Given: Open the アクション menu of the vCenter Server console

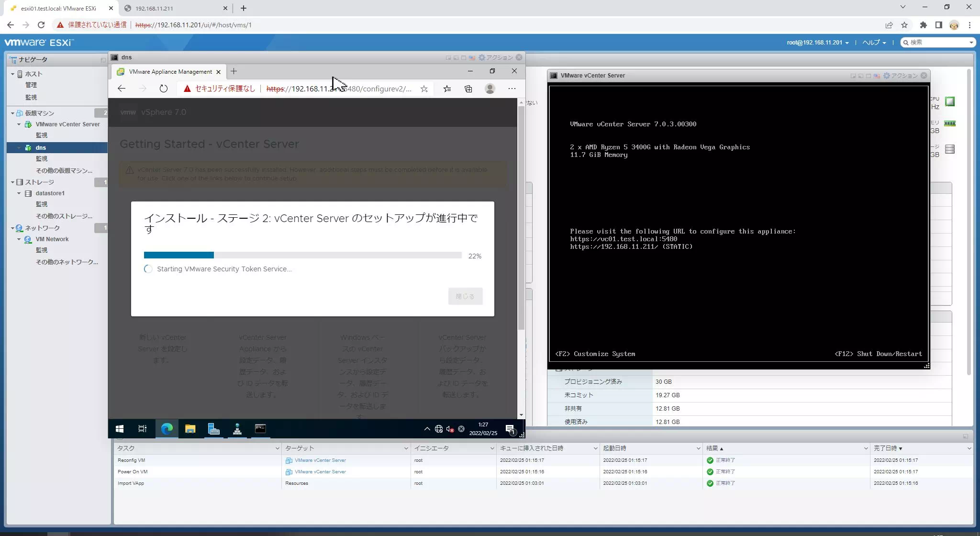Looking at the screenshot, I should (901, 76).
